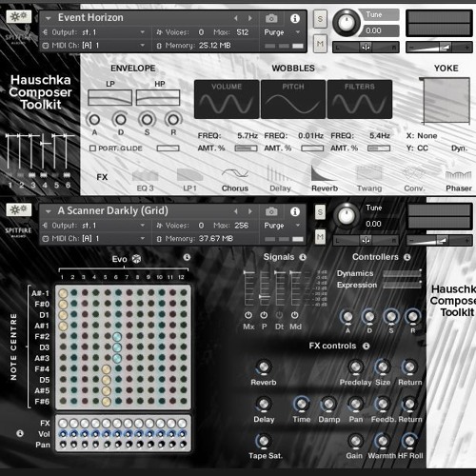Toggle power for P signal

click(264, 315)
